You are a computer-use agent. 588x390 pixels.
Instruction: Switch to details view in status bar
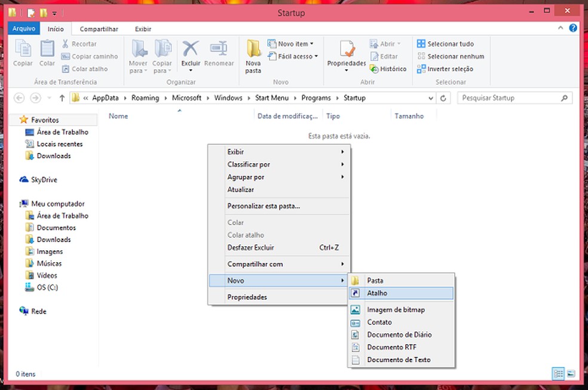(559, 374)
